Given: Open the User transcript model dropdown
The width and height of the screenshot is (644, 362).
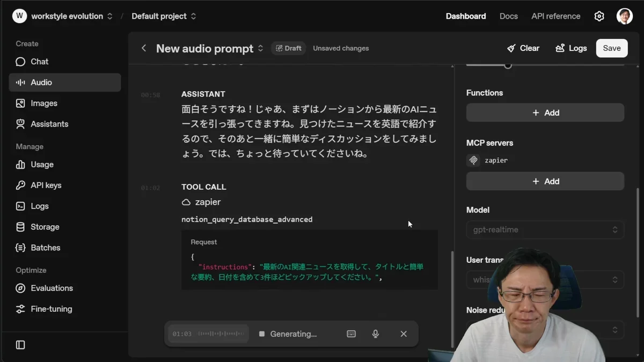Looking at the screenshot, I should 545,279.
